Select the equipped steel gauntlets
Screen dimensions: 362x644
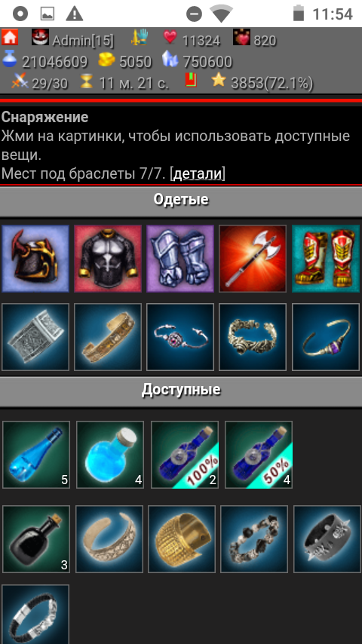(x=180, y=259)
